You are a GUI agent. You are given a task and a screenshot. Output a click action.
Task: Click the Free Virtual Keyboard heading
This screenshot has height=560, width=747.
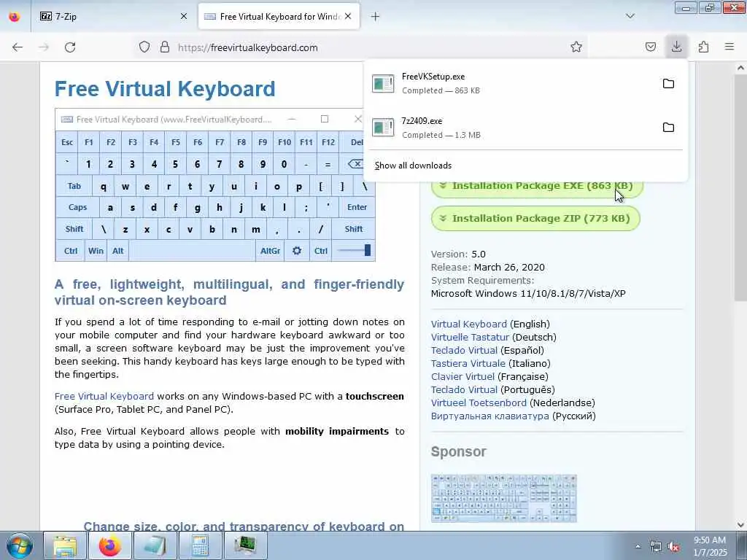coord(165,88)
